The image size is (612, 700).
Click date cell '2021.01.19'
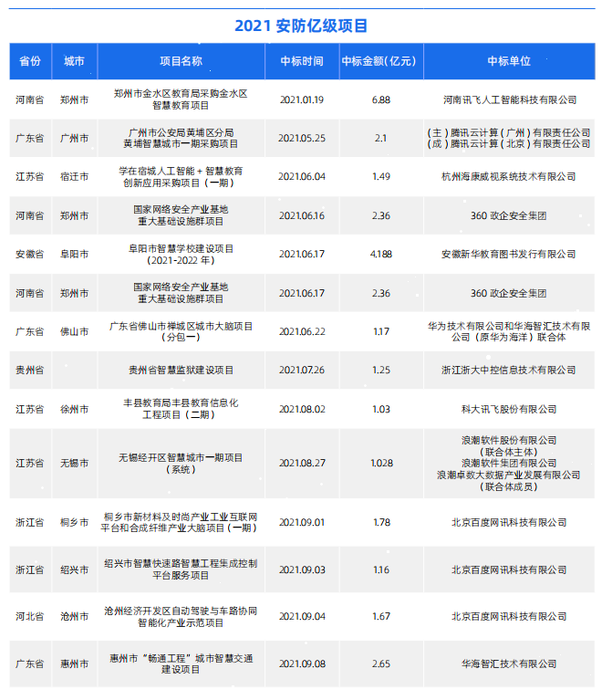click(302, 99)
